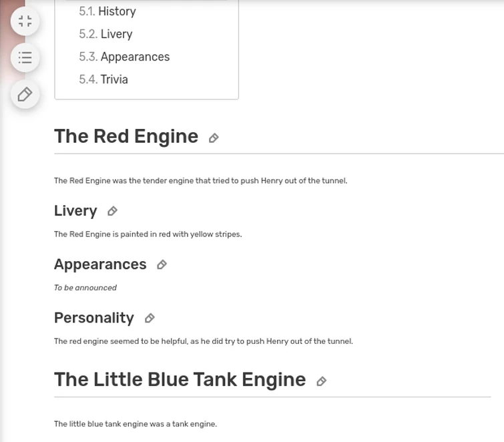Click the Livery subheading under Red Engine
504x442 pixels.
[x=75, y=211]
